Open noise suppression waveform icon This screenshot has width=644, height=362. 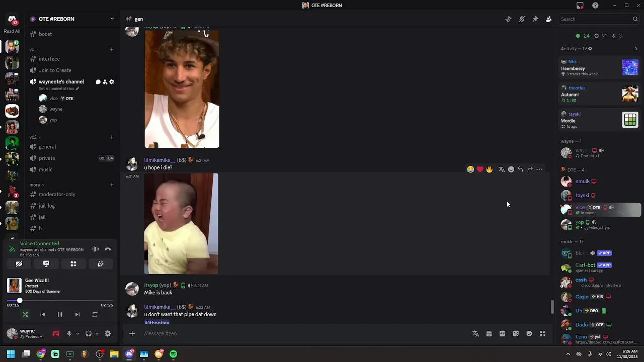click(96, 249)
